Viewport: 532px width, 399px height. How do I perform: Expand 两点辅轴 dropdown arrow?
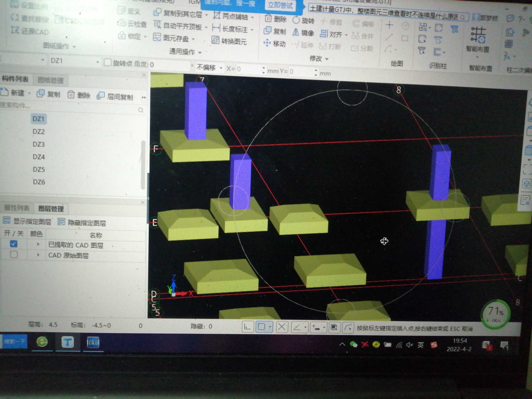pos(252,17)
